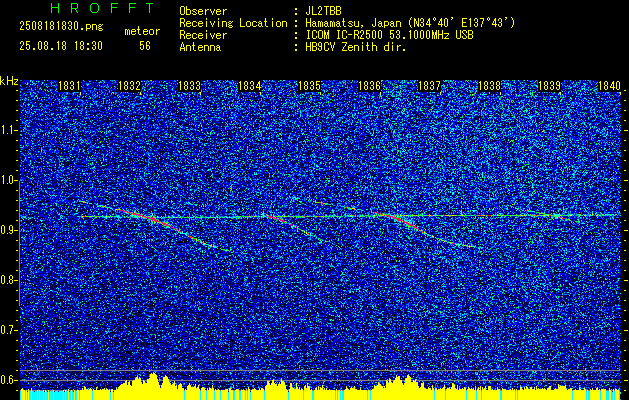The image size is (629, 400).
Task: Click the red meteor echo trace near 1832
Action: click(x=154, y=221)
